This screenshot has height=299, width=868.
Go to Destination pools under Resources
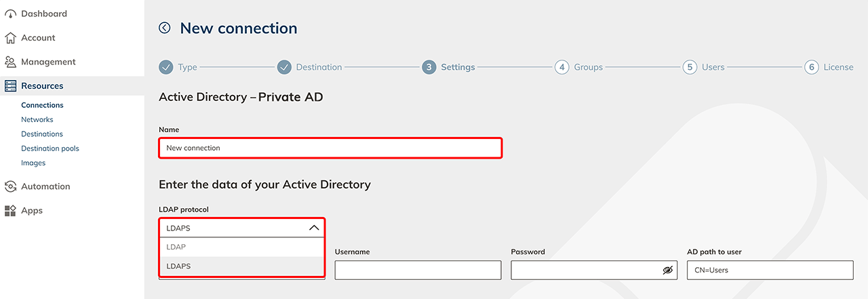click(50, 148)
